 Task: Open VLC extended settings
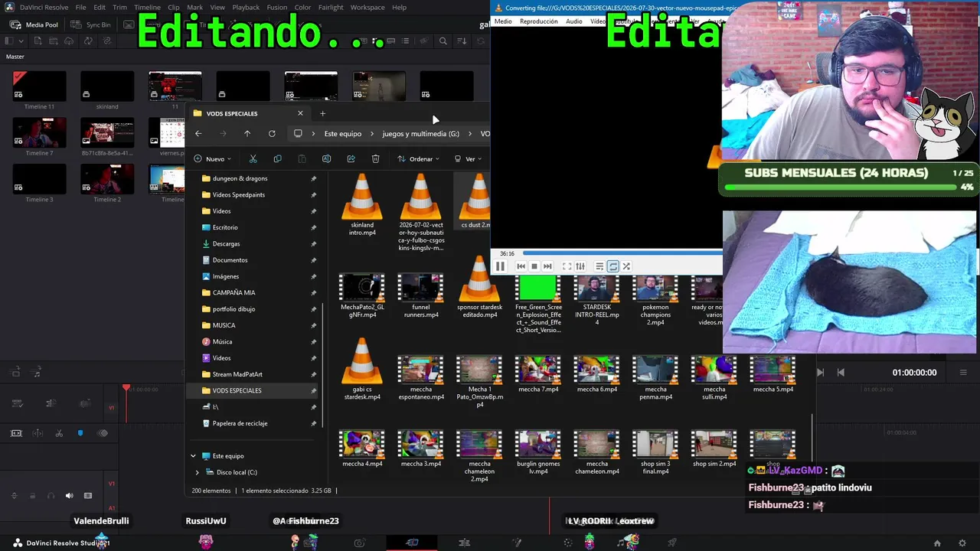click(x=580, y=266)
